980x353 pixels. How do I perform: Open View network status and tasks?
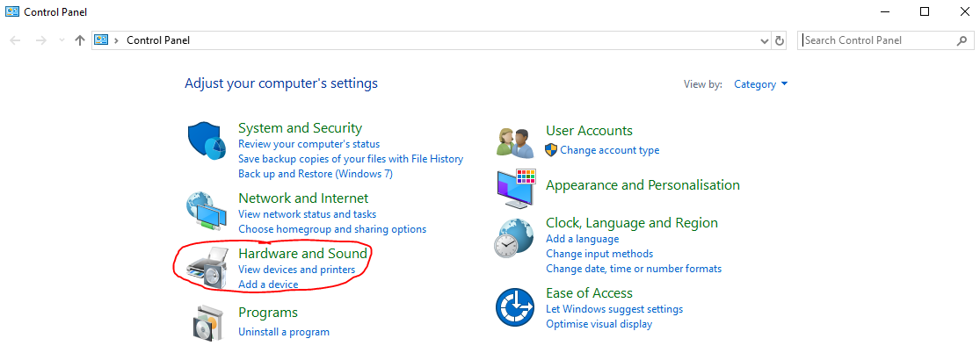click(x=307, y=214)
